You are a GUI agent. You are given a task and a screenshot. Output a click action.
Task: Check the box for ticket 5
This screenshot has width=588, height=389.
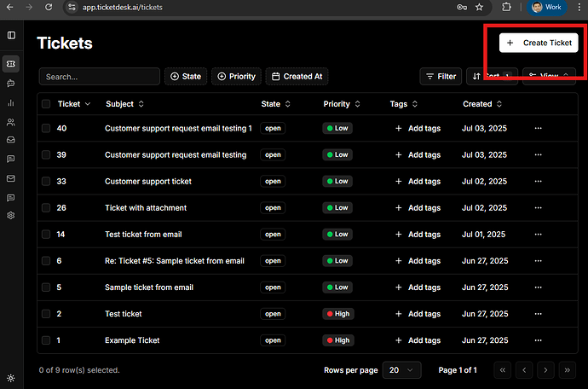coord(46,287)
